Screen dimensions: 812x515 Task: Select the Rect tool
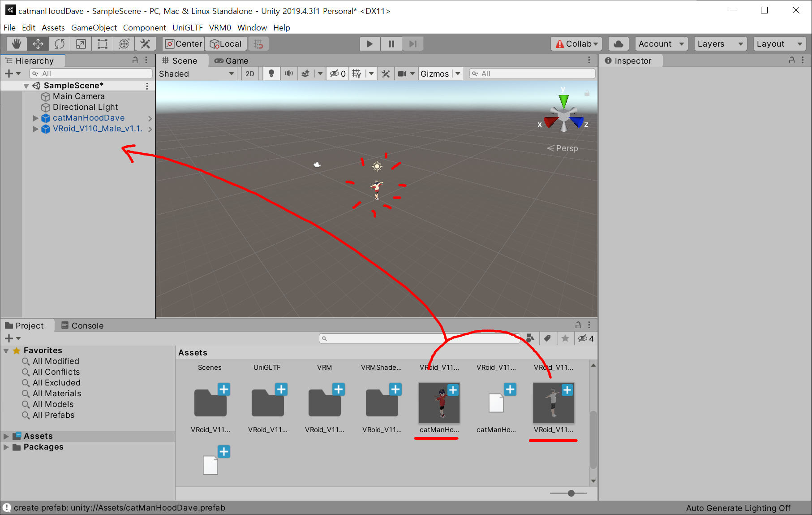click(x=103, y=43)
